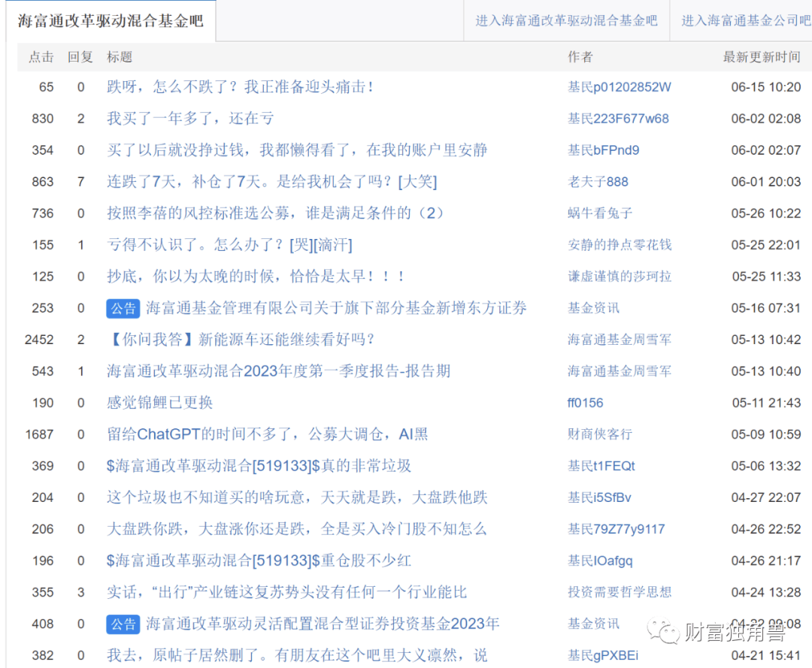Open post 跌呀，怎么不跌了？我正准备迎头痛击！
Image resolution: width=812 pixels, height=668 pixels.
(241, 87)
